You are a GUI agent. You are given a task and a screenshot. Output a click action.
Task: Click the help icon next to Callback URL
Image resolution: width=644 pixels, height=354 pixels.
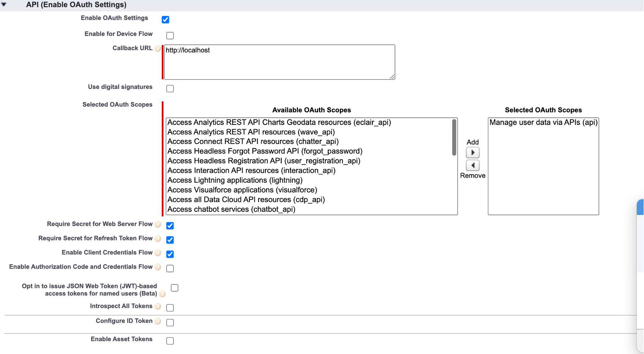(x=157, y=48)
